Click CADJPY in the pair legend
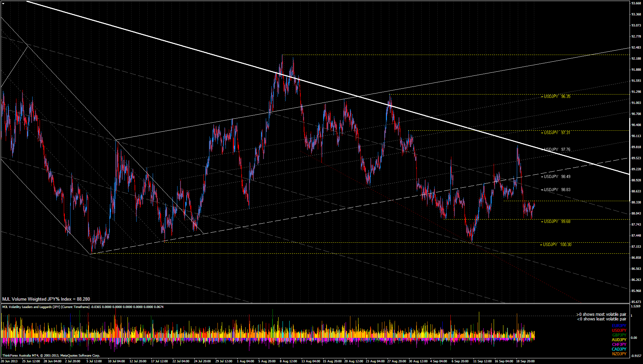Screen dimensions: 643x364 [619, 349]
